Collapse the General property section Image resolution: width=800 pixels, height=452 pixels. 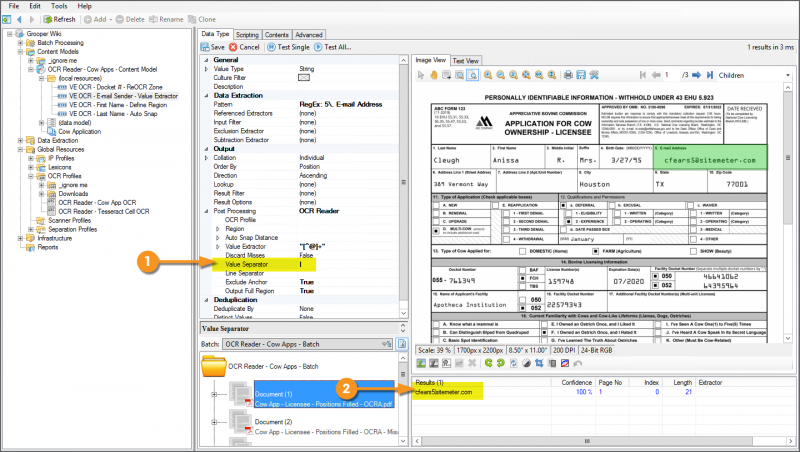(x=207, y=60)
